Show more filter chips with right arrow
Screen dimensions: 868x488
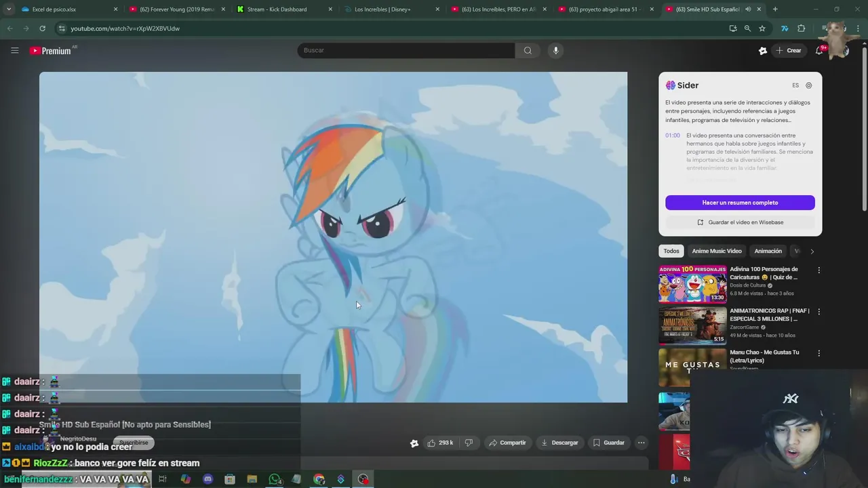(x=812, y=251)
